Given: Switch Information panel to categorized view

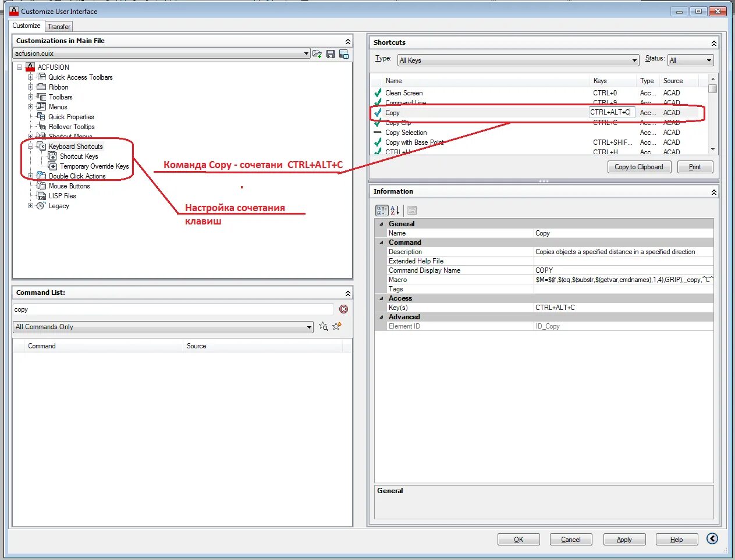Looking at the screenshot, I should [x=382, y=211].
